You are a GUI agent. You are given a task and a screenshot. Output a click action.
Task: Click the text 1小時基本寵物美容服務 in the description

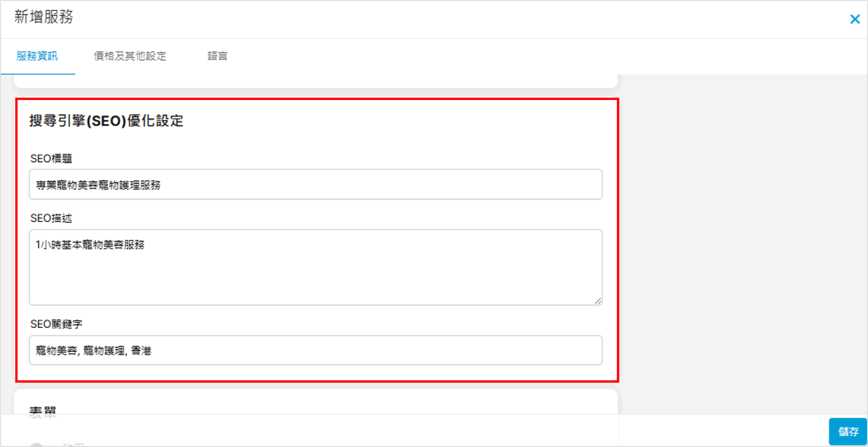[x=90, y=245]
